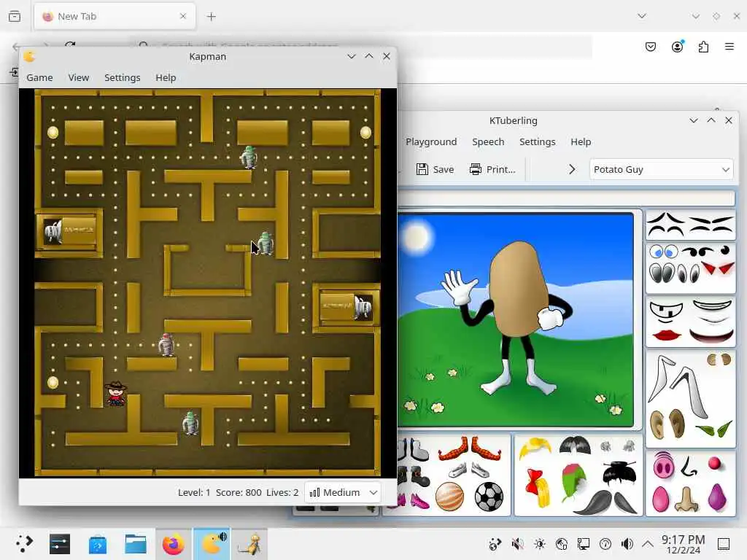Open the Playground menu in KTuberling
Image resolution: width=747 pixels, height=560 pixels.
pos(431,142)
